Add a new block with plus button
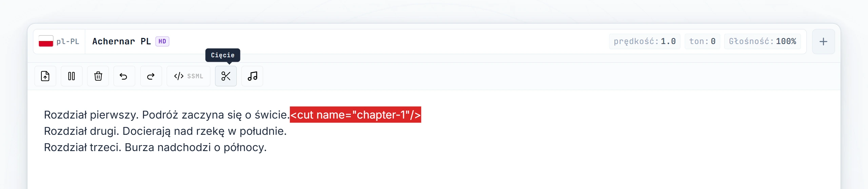The height and width of the screenshot is (189, 868). pyautogui.click(x=823, y=42)
